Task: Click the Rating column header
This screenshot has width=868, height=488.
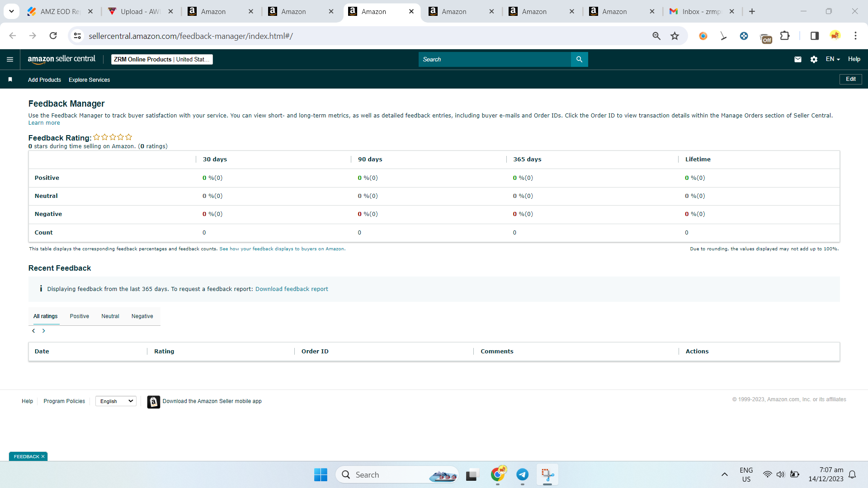Action: (x=164, y=352)
